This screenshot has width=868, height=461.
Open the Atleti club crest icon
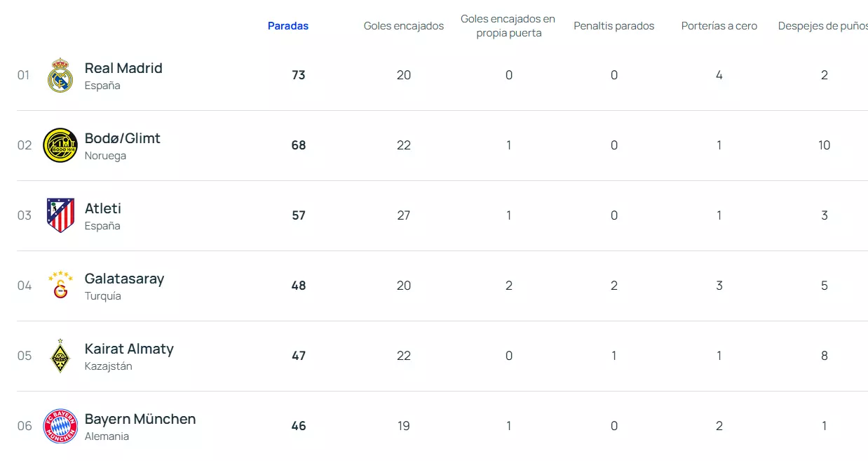click(x=60, y=215)
